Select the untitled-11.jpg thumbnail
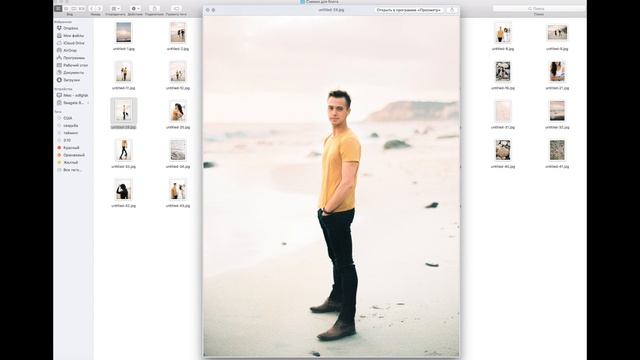The height and width of the screenshot is (360, 640). (124, 71)
